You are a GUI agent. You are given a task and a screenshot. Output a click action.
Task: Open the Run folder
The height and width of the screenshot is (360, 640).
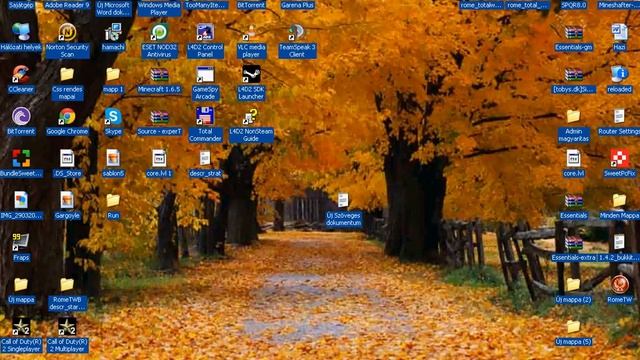point(113,201)
